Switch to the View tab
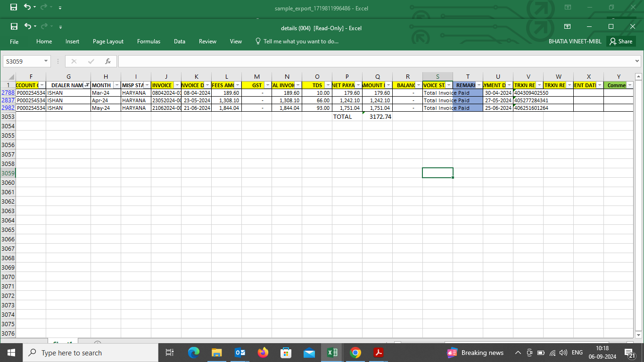Image resolution: width=644 pixels, height=362 pixels. click(x=236, y=41)
